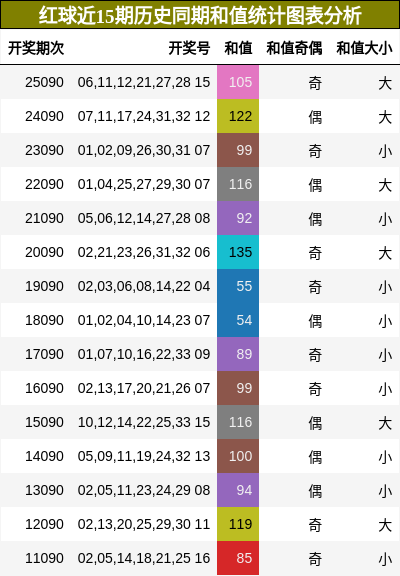Image resolution: width=400 pixels, height=576 pixels.
Task: Click 奇 parity in row 25090
Action: [x=315, y=83]
